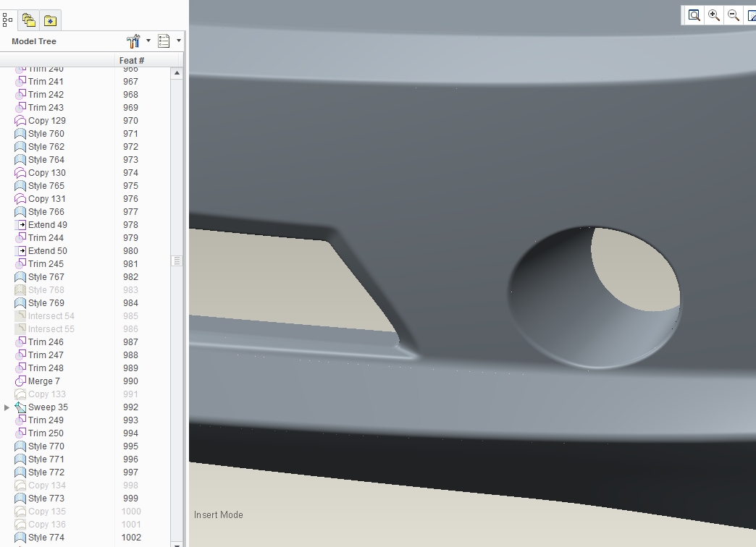Select Style 762 in the tree
Viewport: 756px width, 547px height.
(x=46, y=146)
